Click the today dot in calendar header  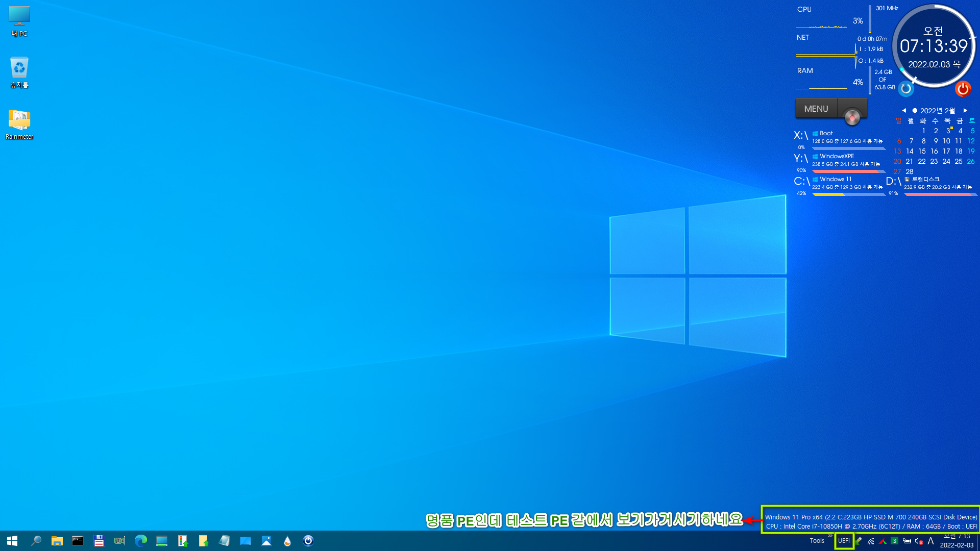(x=915, y=110)
